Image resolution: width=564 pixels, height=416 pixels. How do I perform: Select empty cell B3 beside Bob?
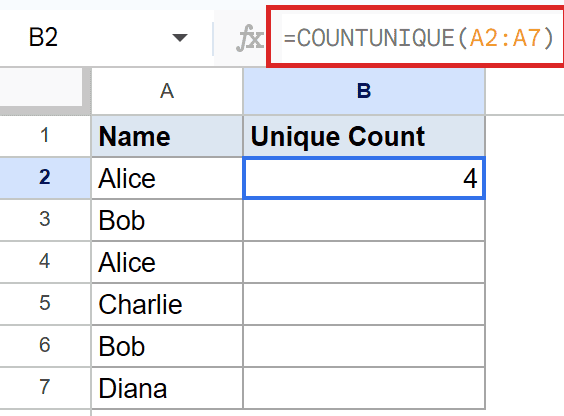coord(364,220)
